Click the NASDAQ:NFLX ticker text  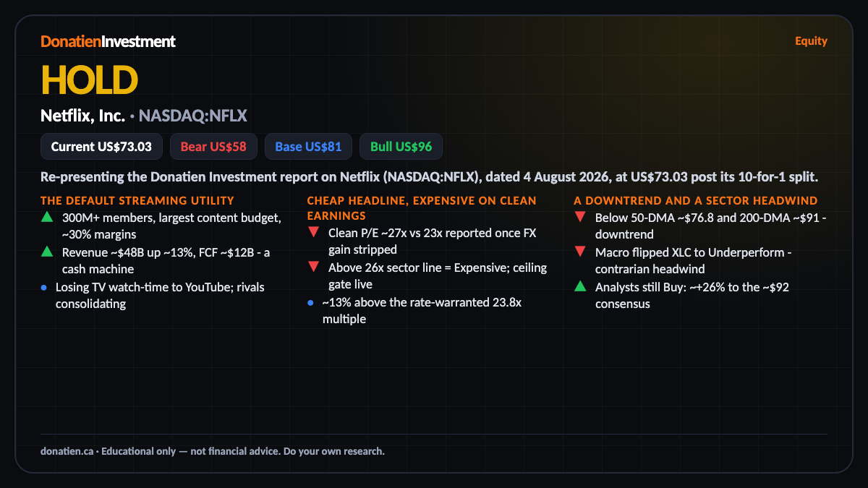193,115
